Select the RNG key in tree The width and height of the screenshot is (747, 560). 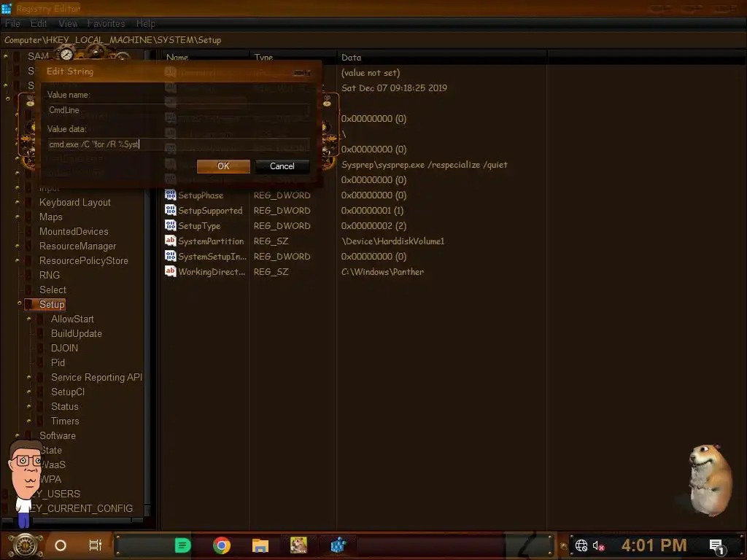(50, 275)
